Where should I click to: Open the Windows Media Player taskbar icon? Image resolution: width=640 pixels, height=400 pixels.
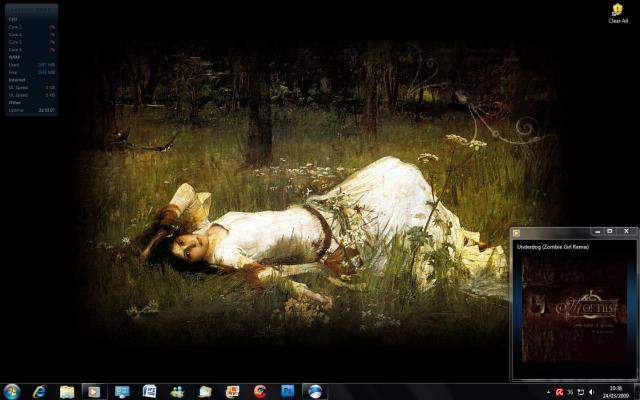coord(94,391)
